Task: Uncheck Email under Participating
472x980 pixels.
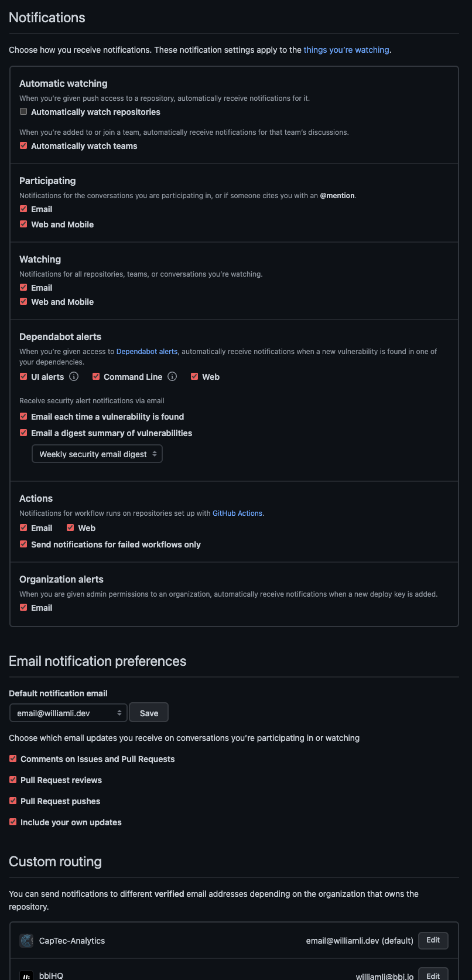Action: 23,208
